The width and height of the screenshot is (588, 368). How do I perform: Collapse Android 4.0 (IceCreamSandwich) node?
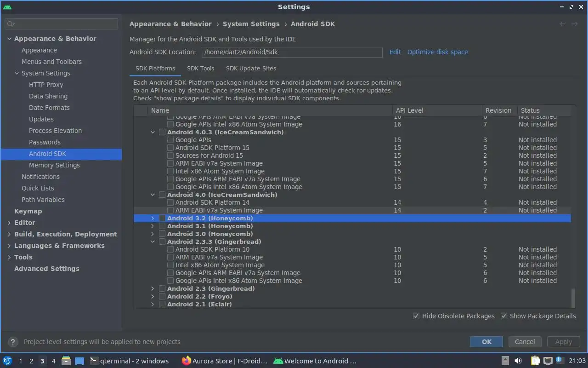tap(153, 195)
